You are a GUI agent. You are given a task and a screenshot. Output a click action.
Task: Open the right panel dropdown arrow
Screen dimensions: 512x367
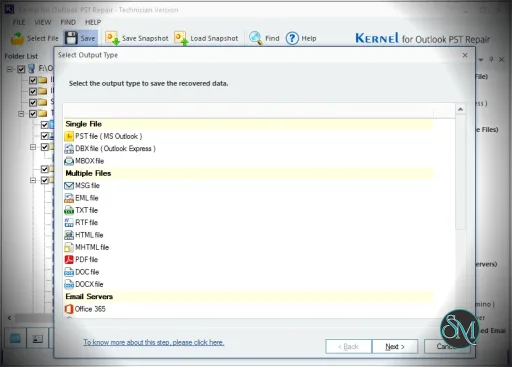pos(481,60)
